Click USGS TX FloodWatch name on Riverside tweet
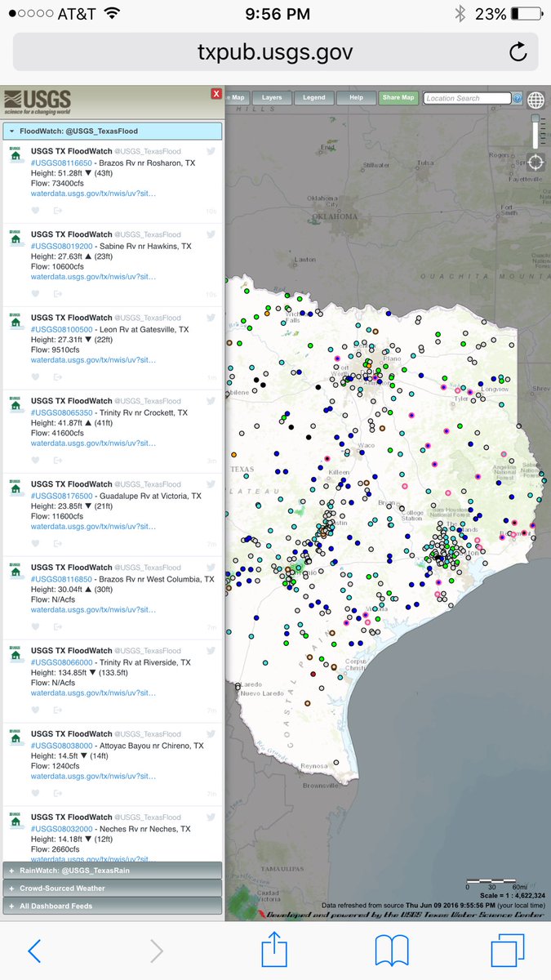 tap(71, 651)
